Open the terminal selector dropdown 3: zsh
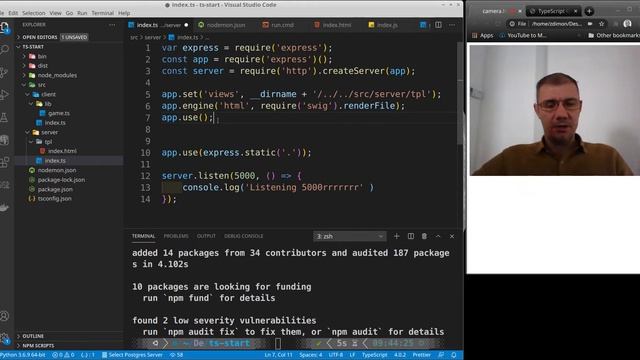Viewport: 640px width, 360px height. (350, 236)
